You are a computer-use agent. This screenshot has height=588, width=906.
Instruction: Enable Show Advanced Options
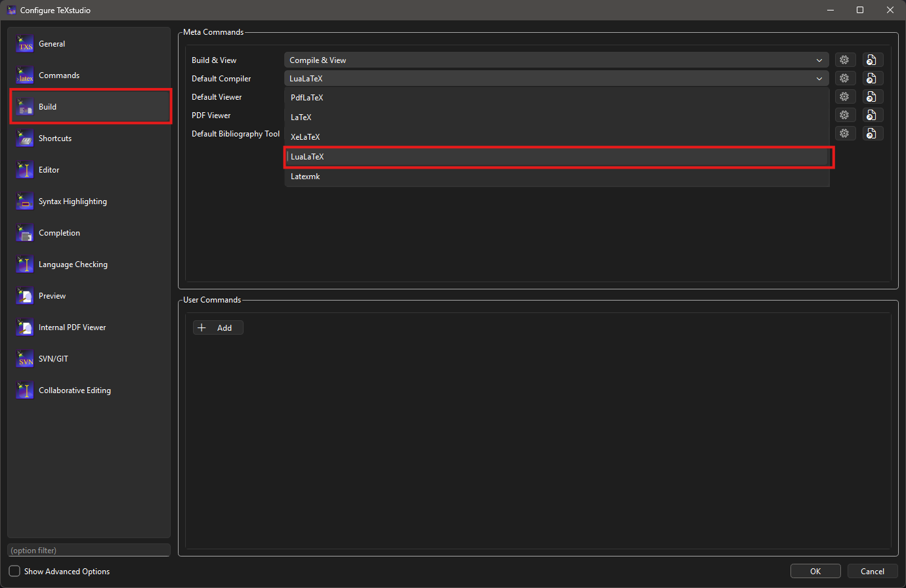pyautogui.click(x=14, y=571)
